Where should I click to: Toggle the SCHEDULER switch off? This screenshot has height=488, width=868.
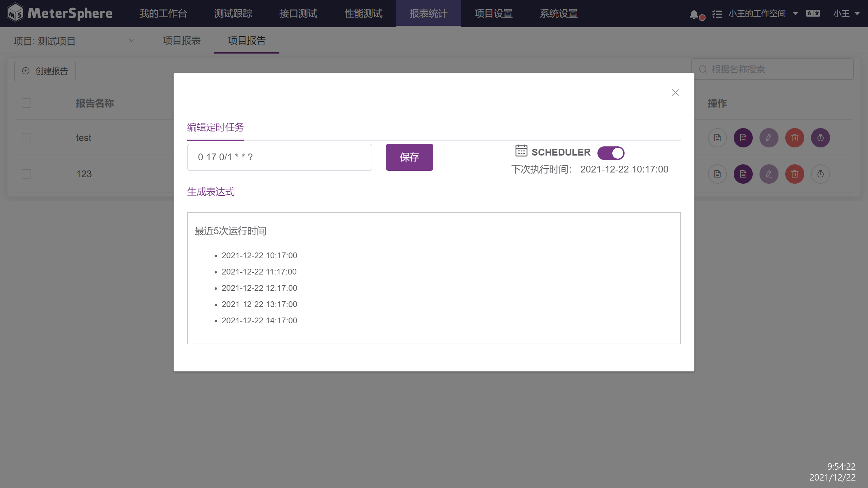click(611, 153)
